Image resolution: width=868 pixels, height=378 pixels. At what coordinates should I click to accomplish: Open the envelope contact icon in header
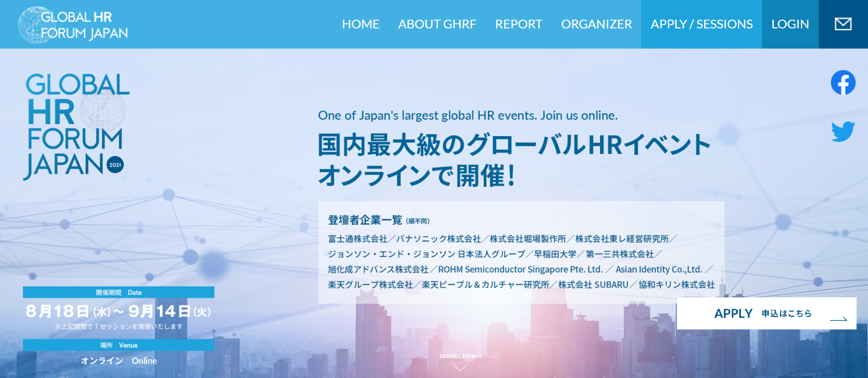click(x=843, y=24)
